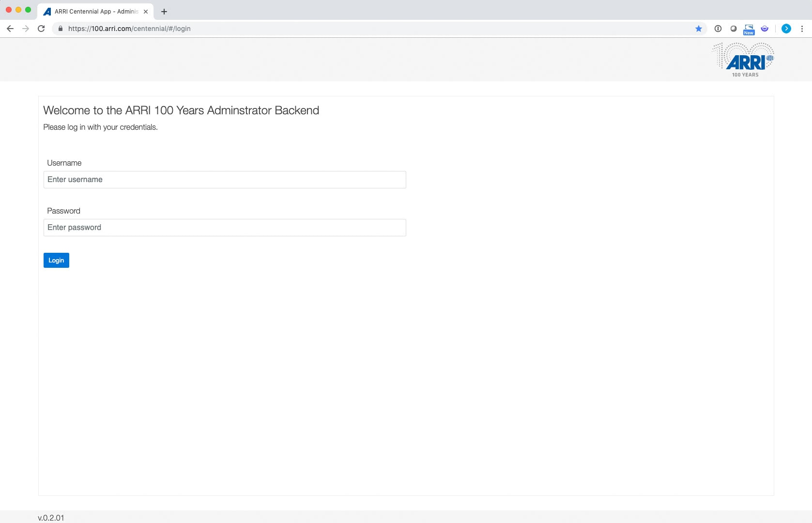This screenshot has height=523, width=812.
Task: Click the padlock site info icon
Action: [61, 29]
